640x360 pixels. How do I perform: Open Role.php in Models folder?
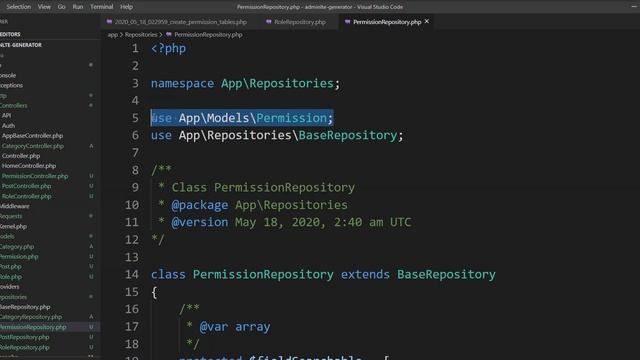(x=11, y=277)
